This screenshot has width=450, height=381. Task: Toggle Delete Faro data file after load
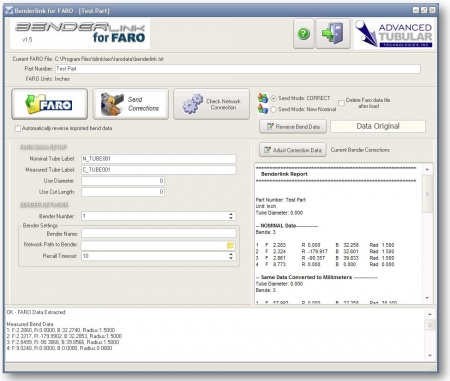pos(341,103)
